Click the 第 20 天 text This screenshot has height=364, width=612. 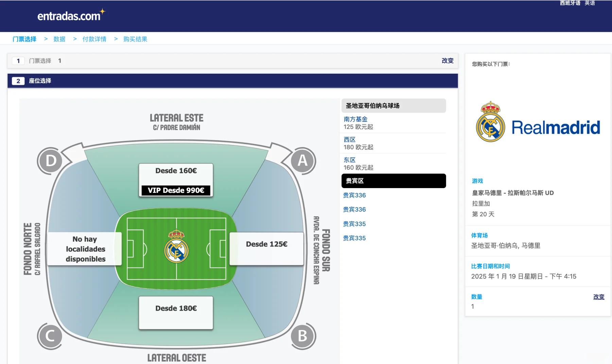pyautogui.click(x=483, y=214)
